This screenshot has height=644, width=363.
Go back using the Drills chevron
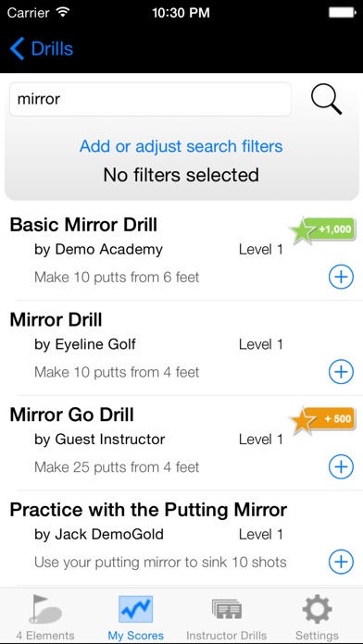pos(42,48)
